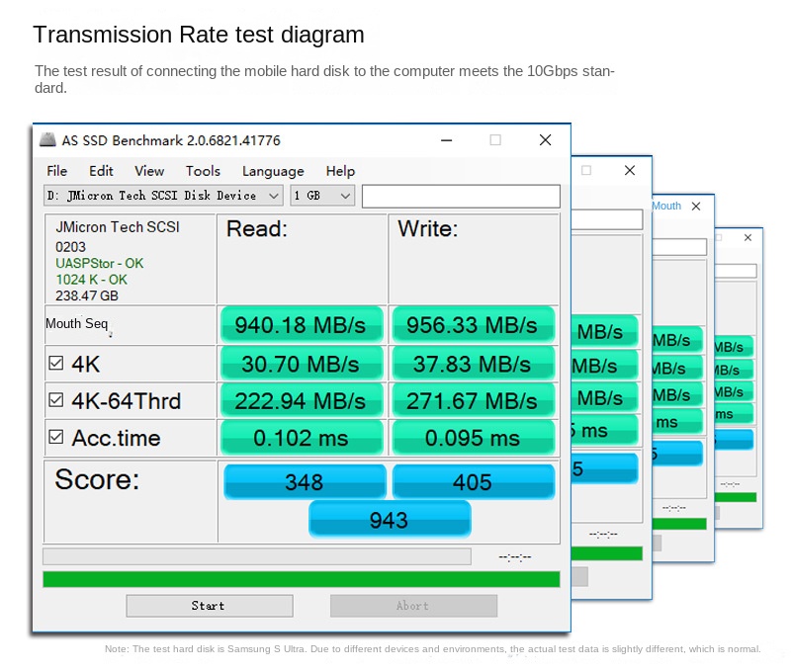Open the Tools menu

point(203,171)
